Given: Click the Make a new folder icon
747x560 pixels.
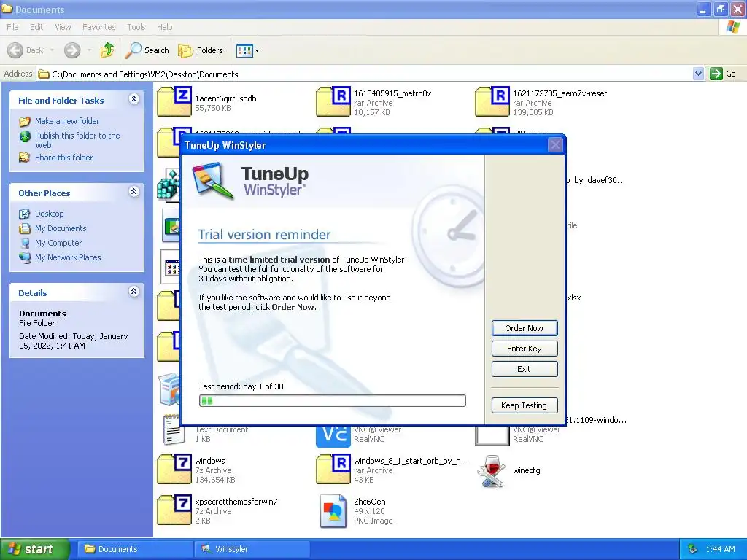Looking at the screenshot, I should click(25, 122).
